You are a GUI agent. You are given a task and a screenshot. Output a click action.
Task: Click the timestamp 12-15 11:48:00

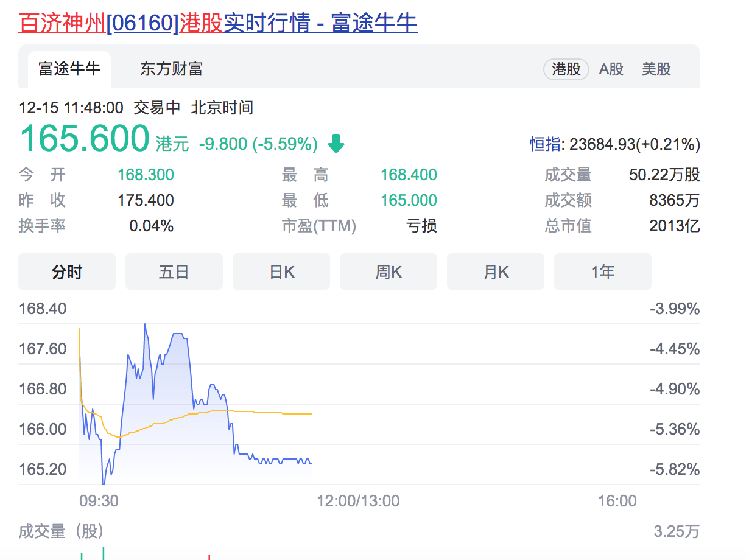pyautogui.click(x=71, y=108)
